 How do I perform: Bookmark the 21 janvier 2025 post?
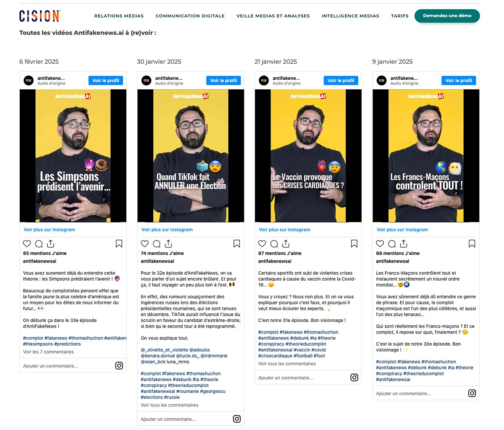click(354, 244)
